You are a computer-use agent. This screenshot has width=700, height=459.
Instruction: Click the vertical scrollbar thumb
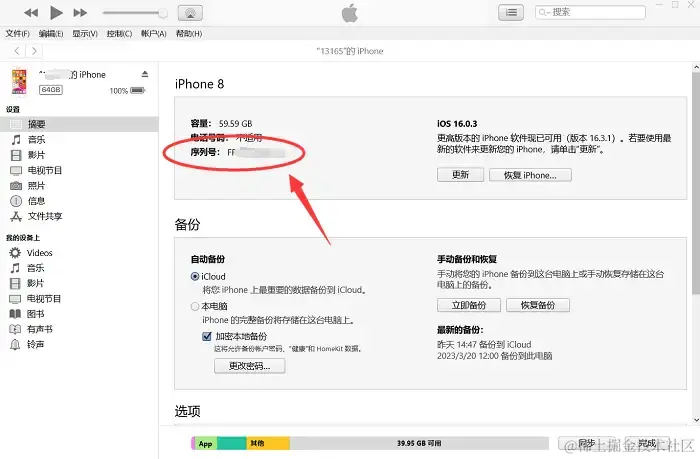(696, 183)
